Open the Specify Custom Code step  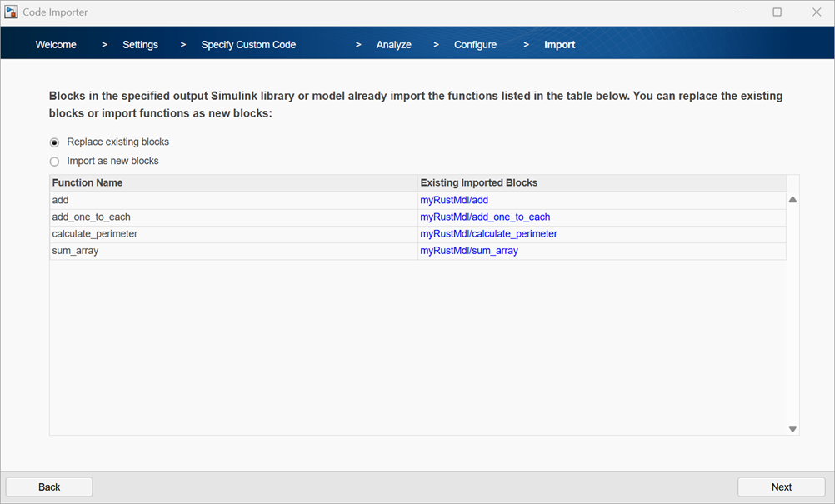point(247,44)
